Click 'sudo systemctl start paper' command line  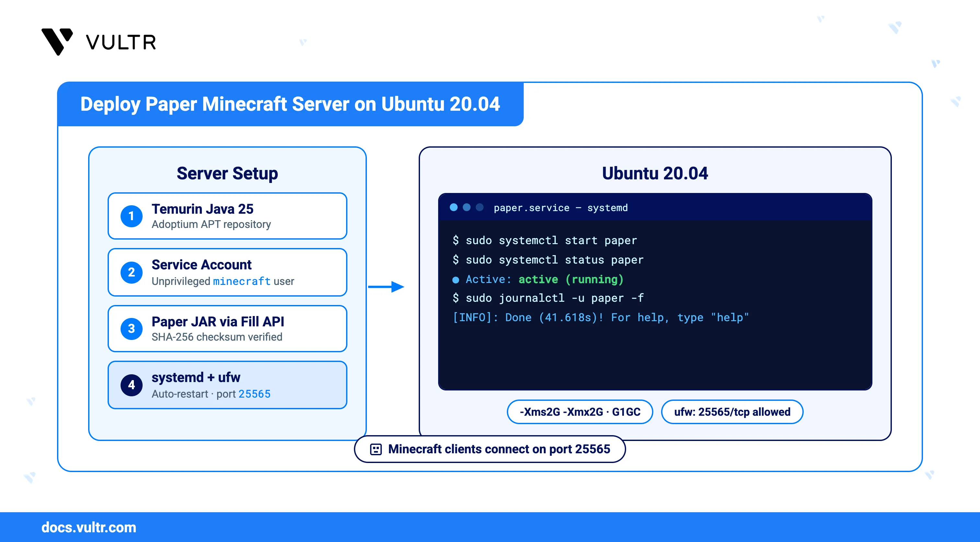(544, 240)
